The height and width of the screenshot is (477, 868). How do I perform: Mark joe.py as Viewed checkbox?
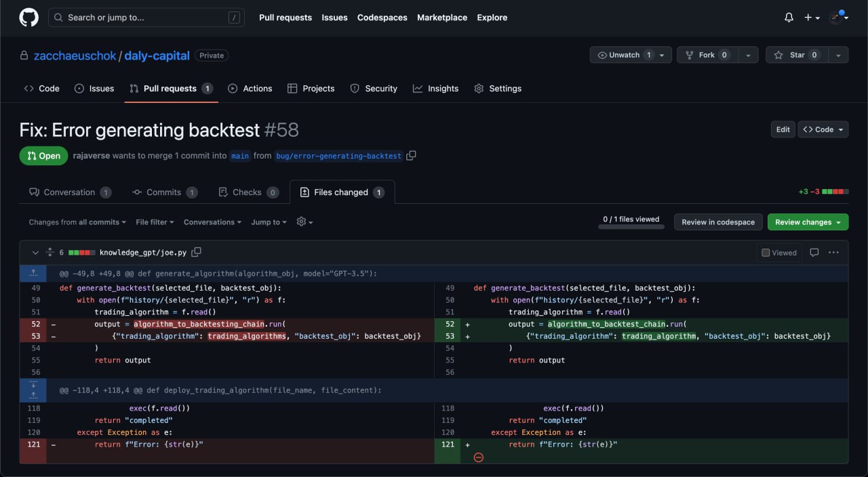766,253
